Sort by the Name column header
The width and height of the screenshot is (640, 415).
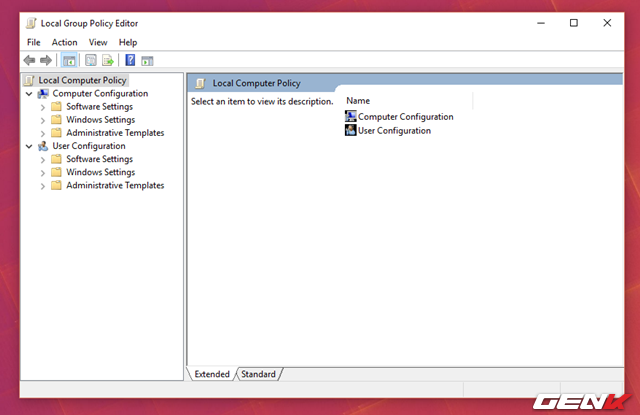408,101
